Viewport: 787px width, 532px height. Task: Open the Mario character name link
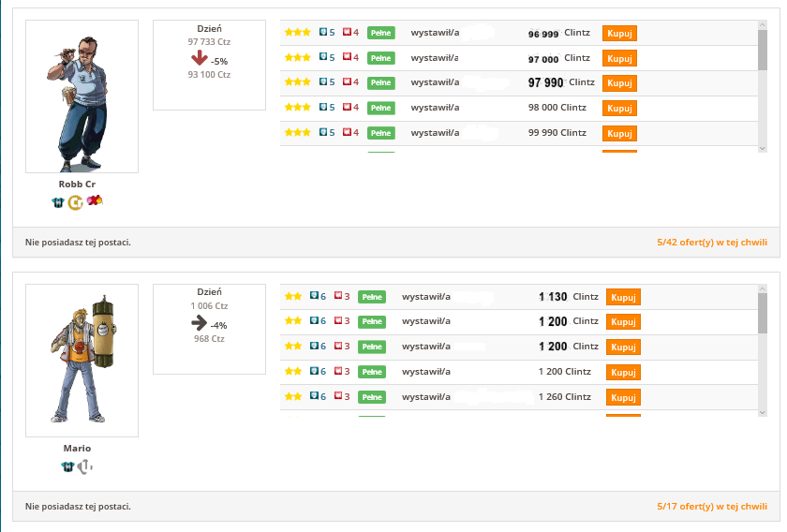[x=77, y=449]
